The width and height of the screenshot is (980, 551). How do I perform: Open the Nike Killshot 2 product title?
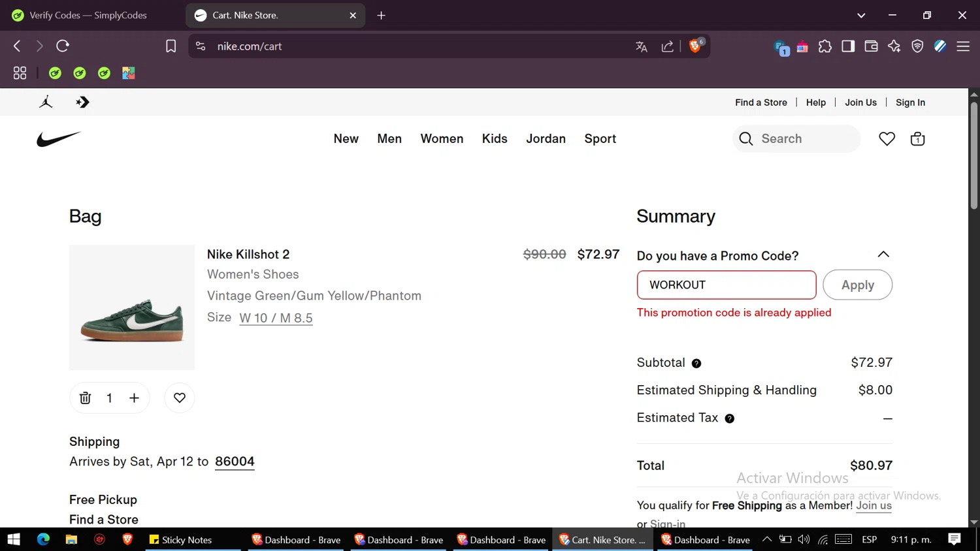[x=248, y=255]
